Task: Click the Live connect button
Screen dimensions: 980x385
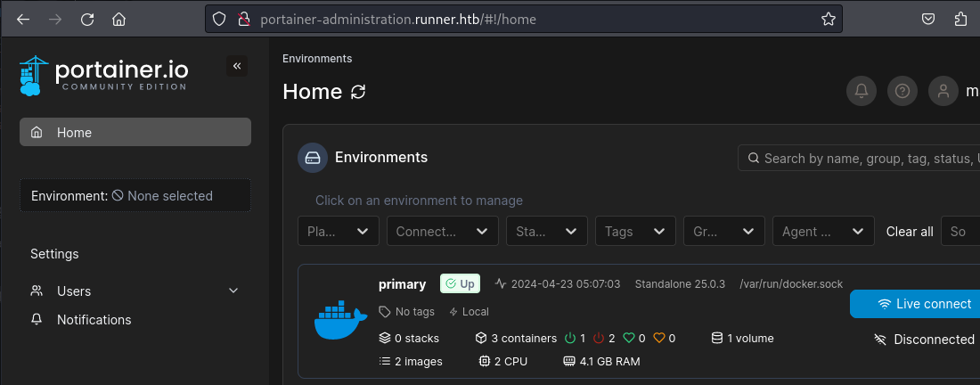Action: 918,304
